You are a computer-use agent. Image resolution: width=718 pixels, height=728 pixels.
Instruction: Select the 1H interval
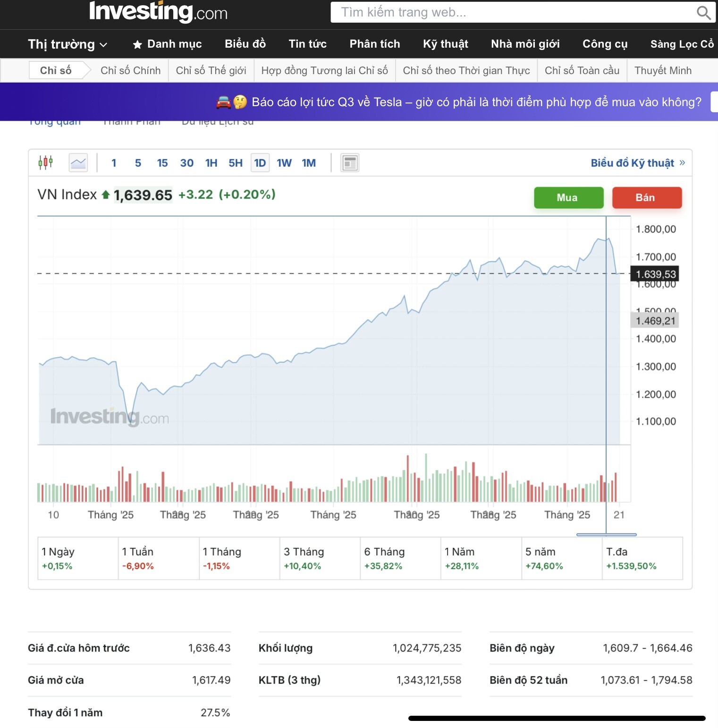click(x=211, y=163)
